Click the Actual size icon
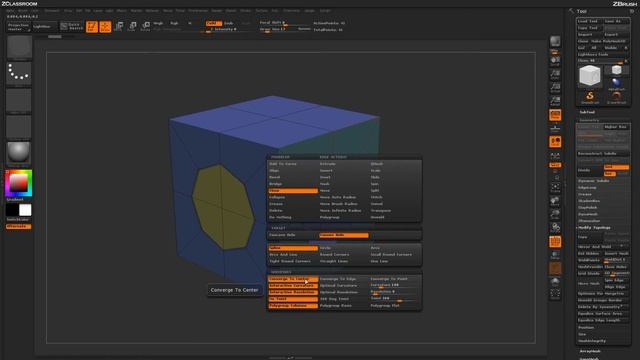This screenshot has height=360, width=640. click(555, 88)
